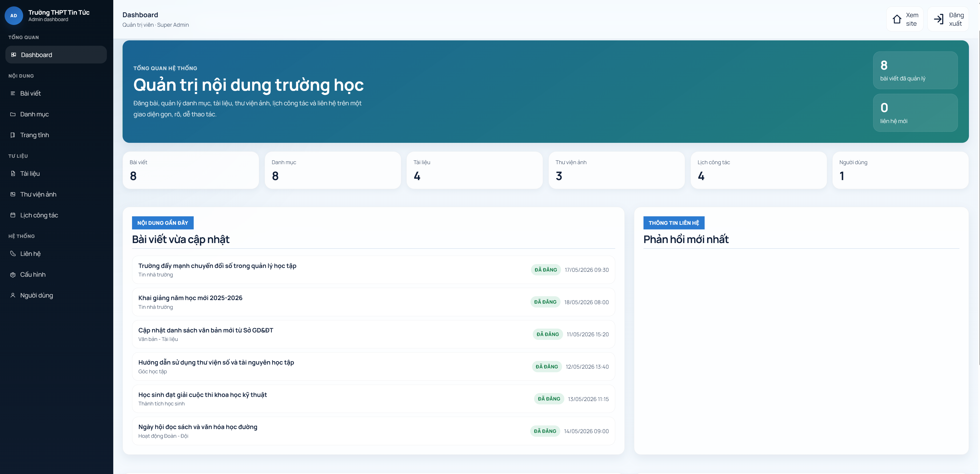
Task: Click the Bài viết stat card
Action: [x=191, y=170]
